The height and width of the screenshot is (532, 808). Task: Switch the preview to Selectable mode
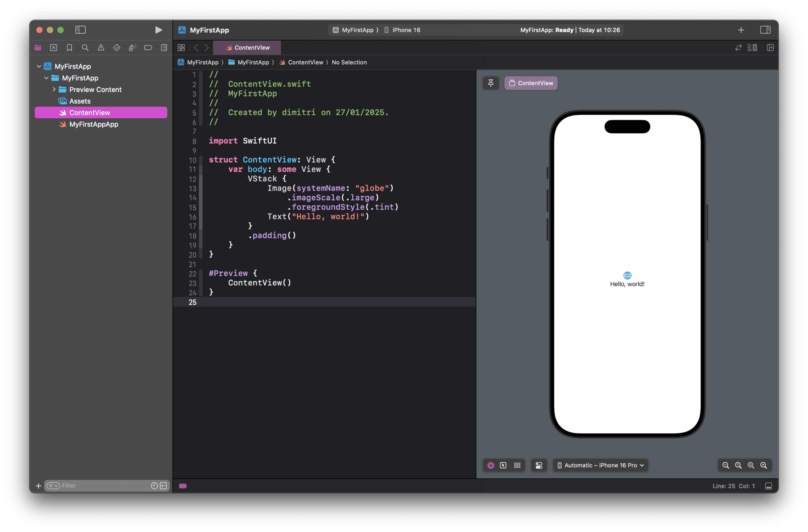503,465
